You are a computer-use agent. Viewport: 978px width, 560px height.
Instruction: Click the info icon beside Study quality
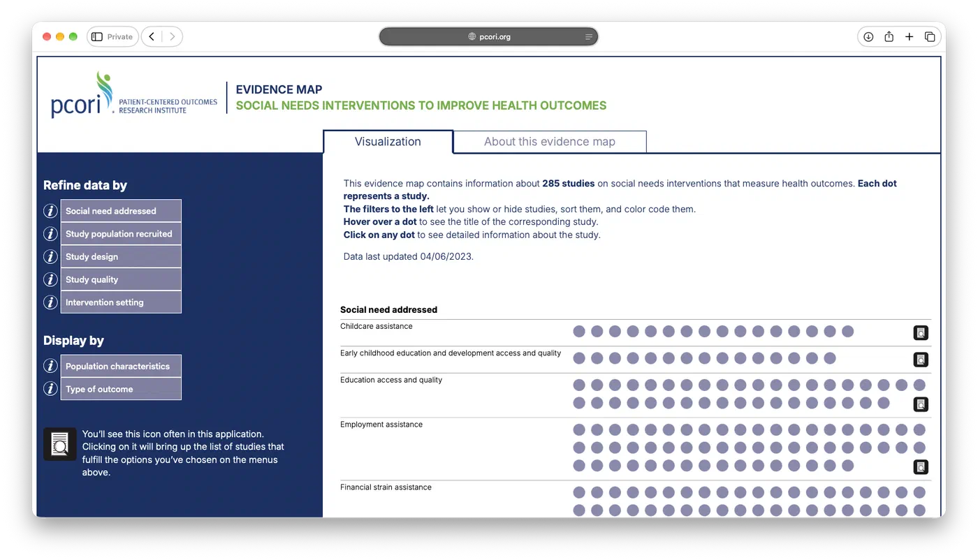pos(50,279)
